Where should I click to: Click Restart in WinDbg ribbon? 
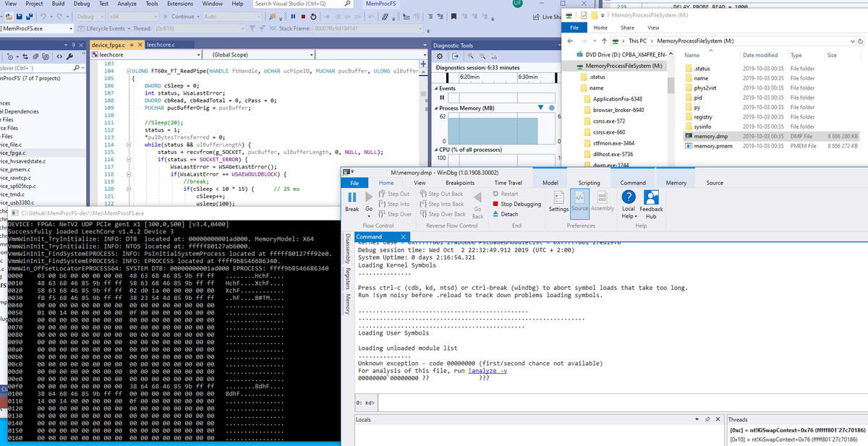click(505, 194)
